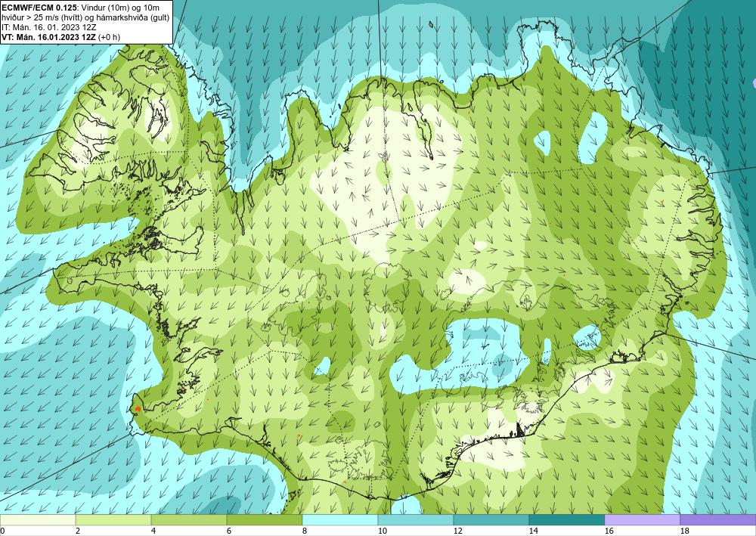Click the purple legend swatch above 18 m/s

718,519
